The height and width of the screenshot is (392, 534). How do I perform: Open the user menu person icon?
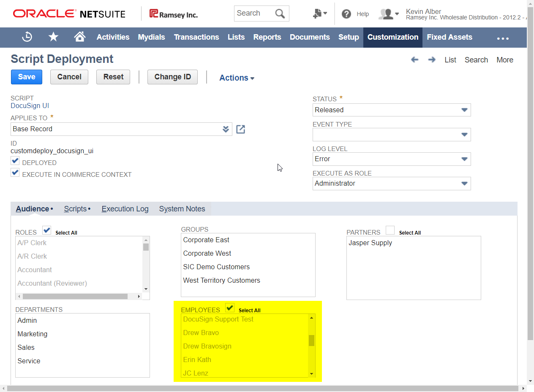pos(387,14)
